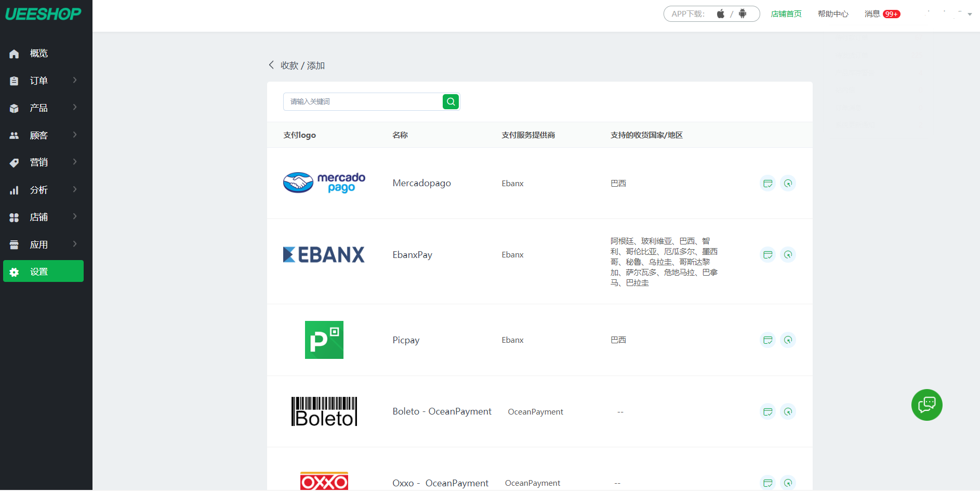Click the gear icon beside 设置
Image resolution: width=980 pixels, height=491 pixels.
[x=14, y=272]
